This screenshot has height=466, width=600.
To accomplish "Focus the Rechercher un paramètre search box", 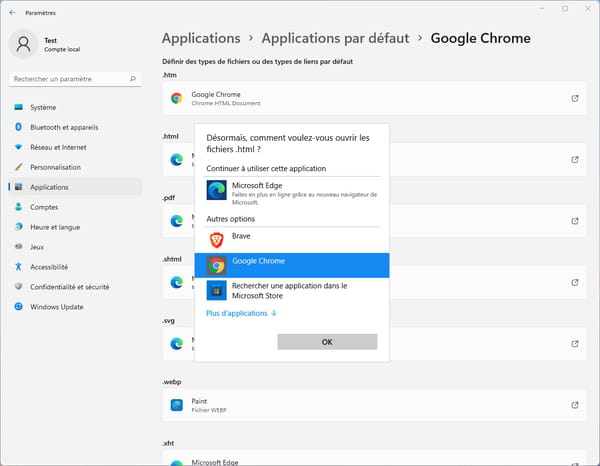I will coord(75,79).
